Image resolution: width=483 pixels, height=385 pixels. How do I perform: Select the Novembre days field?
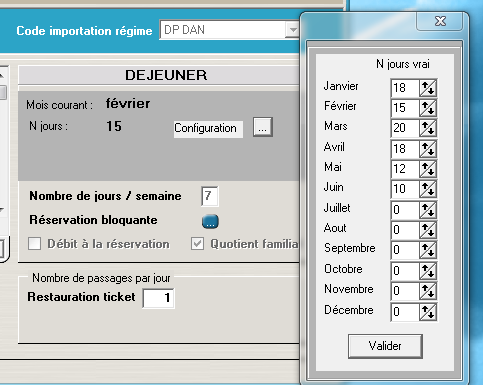tap(405, 291)
